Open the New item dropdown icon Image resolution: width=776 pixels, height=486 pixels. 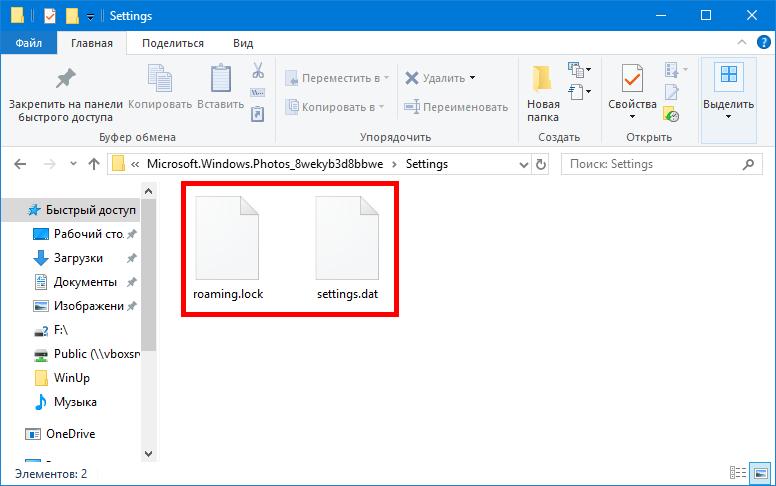click(580, 70)
